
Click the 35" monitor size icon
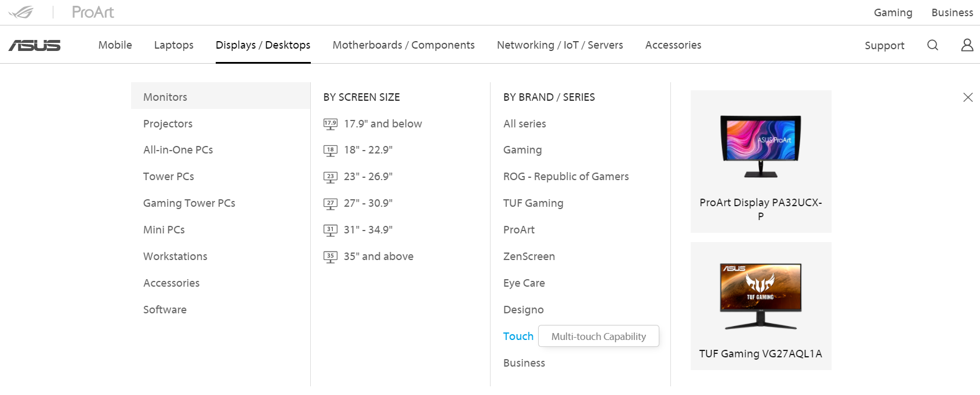coord(331,257)
